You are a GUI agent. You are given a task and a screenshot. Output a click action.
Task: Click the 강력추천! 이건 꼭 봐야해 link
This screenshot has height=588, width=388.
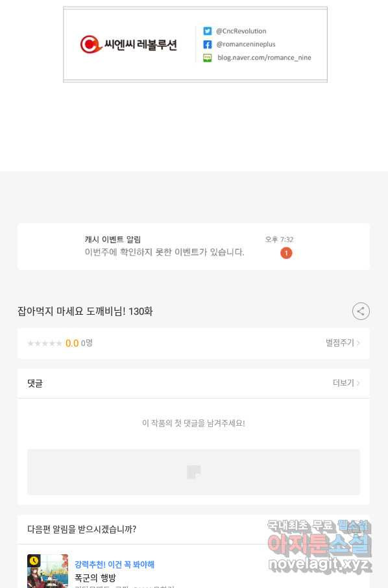pos(114,565)
